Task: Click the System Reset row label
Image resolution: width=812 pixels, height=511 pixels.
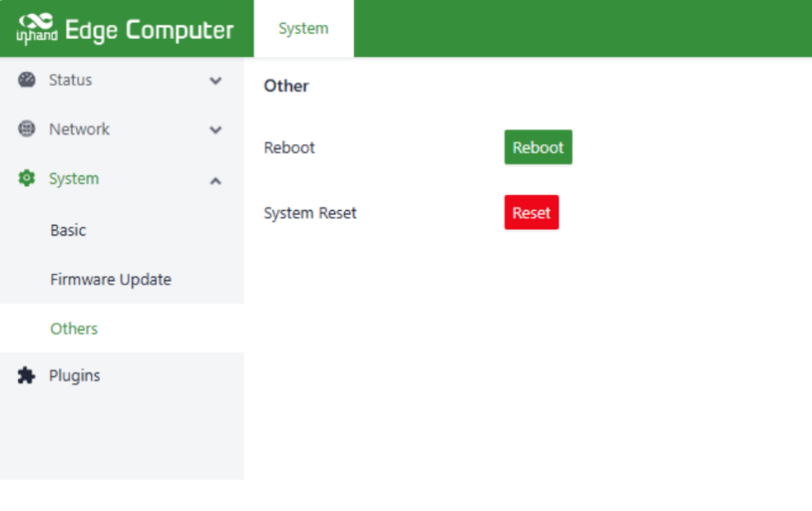Action: pos(310,213)
